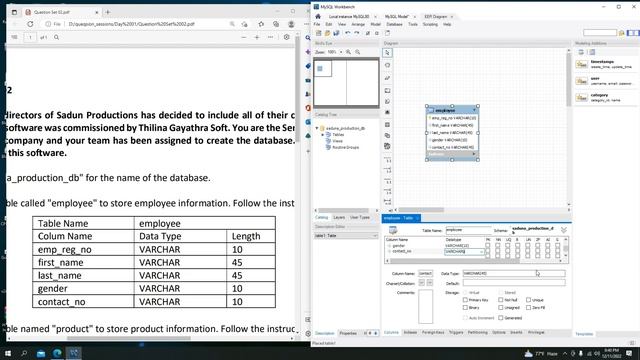Screen dimensions: 640x360
Task: Click the timestamps template icon in Modeling Additions
Action: 582,64
